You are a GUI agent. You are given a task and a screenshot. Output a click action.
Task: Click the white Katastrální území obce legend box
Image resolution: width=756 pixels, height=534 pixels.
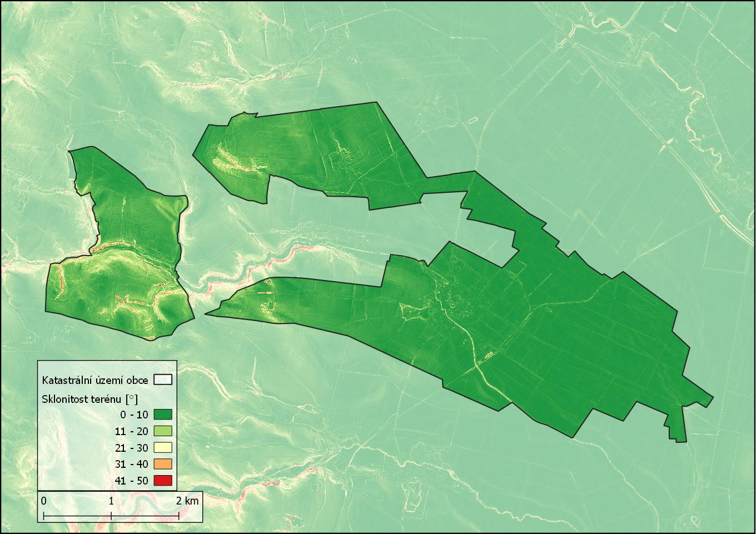click(163, 380)
